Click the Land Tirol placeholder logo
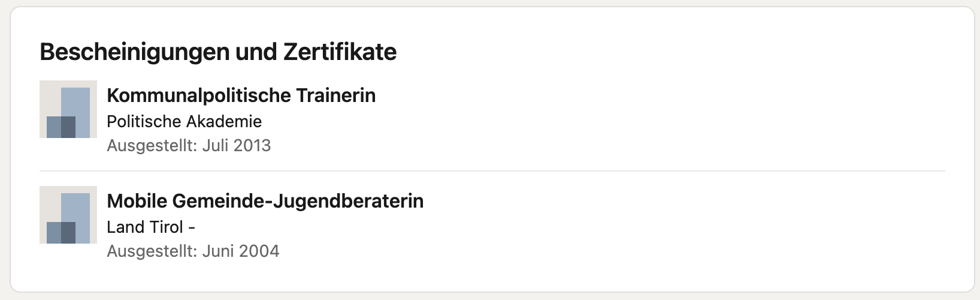This screenshot has height=300, width=980. click(x=68, y=215)
